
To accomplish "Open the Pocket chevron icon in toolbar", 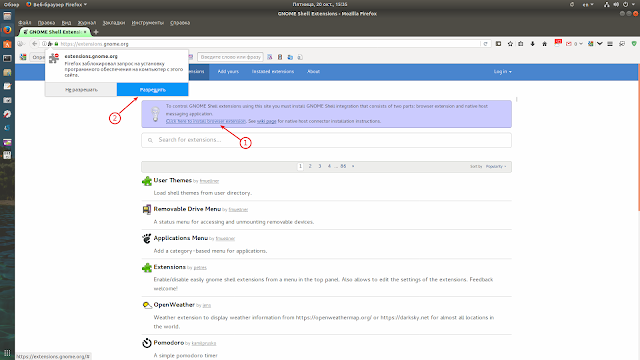I will pyautogui.click(x=600, y=44).
